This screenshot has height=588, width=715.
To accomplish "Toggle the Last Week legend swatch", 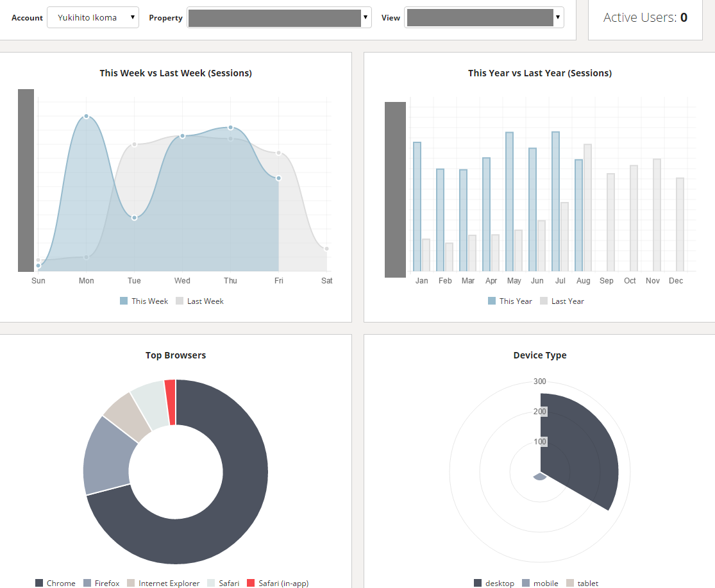I will click(x=180, y=301).
